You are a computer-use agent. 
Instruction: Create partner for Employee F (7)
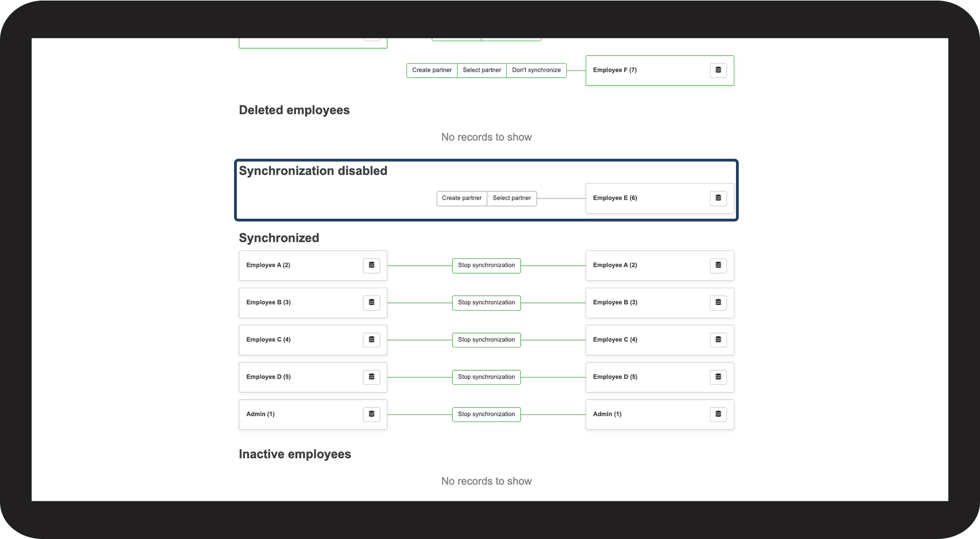coord(432,70)
